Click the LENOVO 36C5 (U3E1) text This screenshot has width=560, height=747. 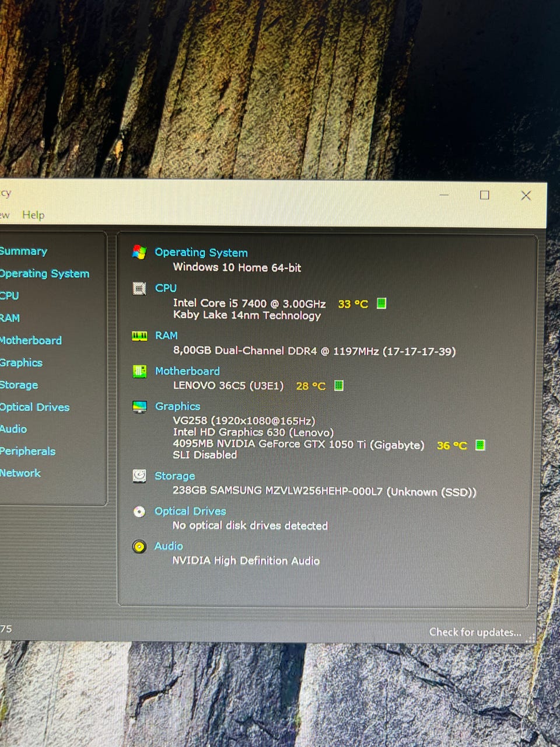point(228,386)
